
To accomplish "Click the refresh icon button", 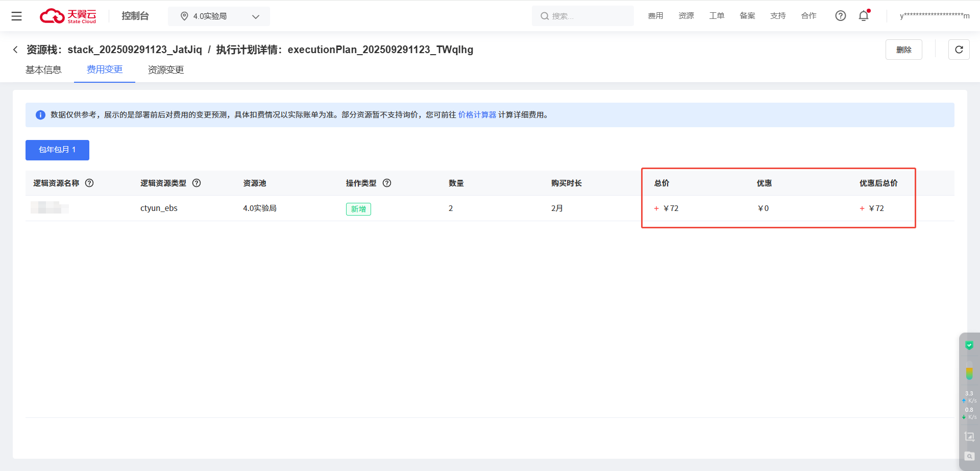I will point(959,50).
